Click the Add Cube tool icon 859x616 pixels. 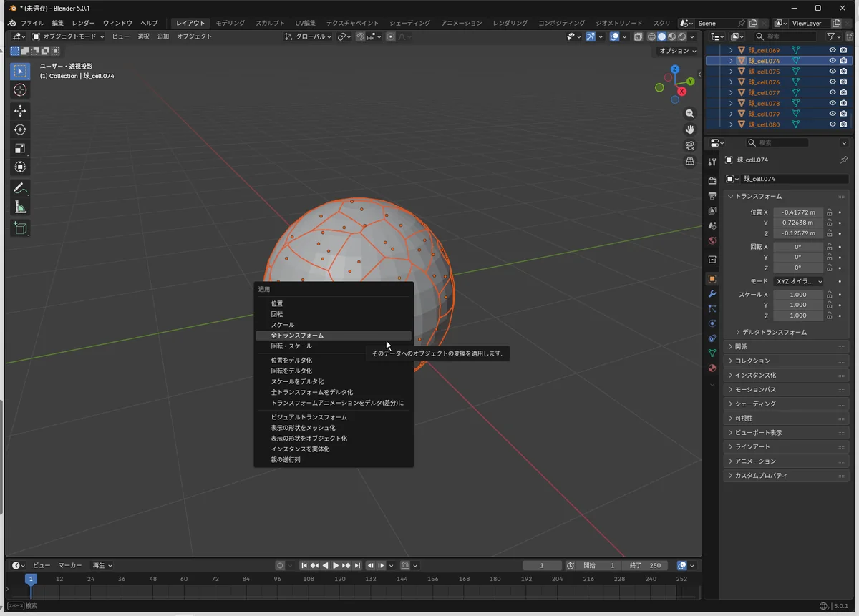20,228
